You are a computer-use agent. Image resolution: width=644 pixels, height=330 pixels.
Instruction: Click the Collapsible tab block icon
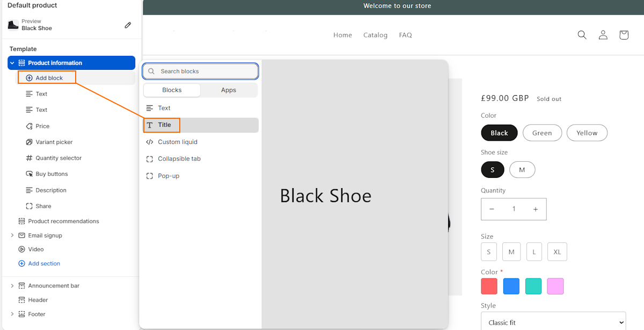(x=150, y=159)
